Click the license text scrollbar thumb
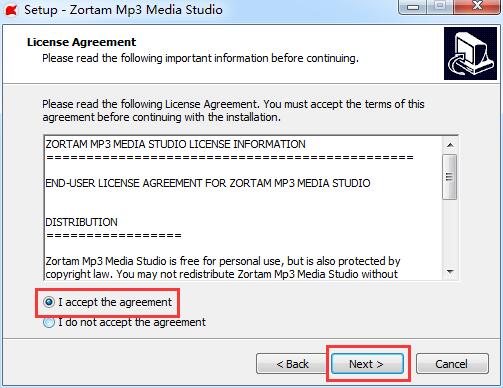 (x=450, y=177)
